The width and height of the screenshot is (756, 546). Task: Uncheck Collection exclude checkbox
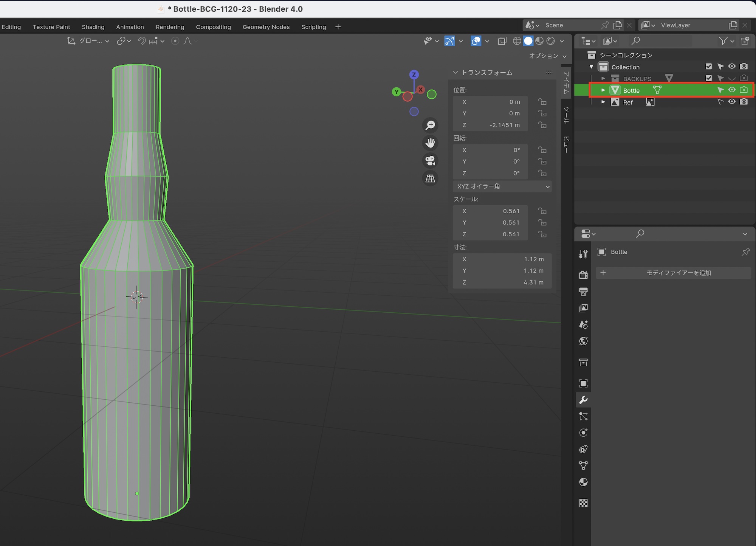[709, 67]
